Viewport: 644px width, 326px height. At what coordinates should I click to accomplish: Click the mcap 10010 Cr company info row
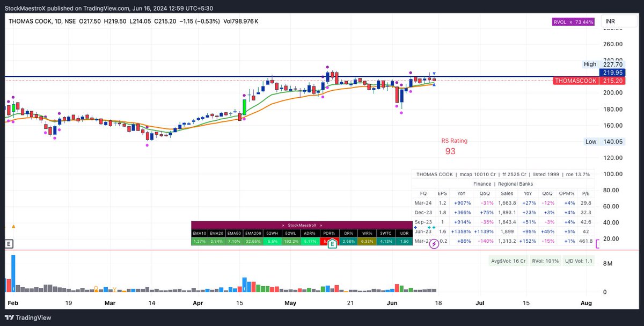(x=503, y=174)
